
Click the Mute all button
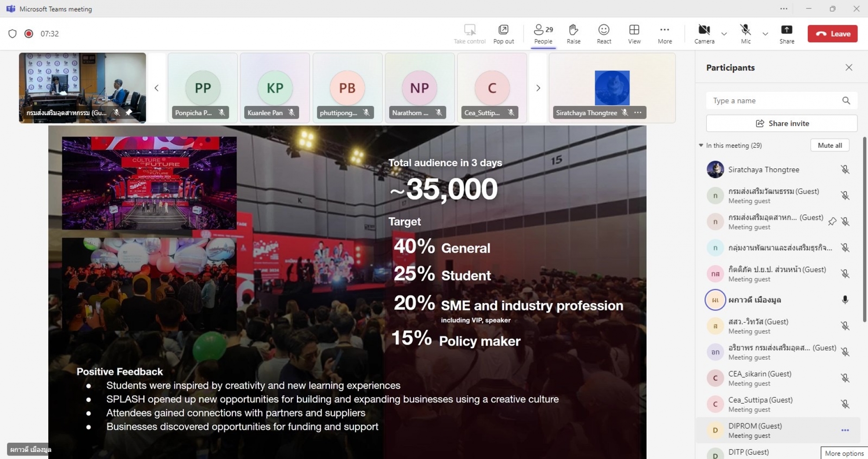pos(829,146)
